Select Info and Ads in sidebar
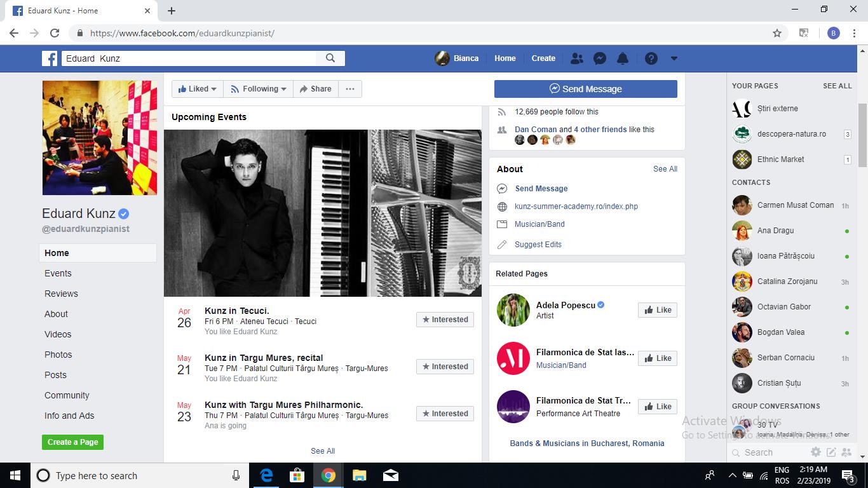Screen dimensions: 868x488 coord(69,416)
